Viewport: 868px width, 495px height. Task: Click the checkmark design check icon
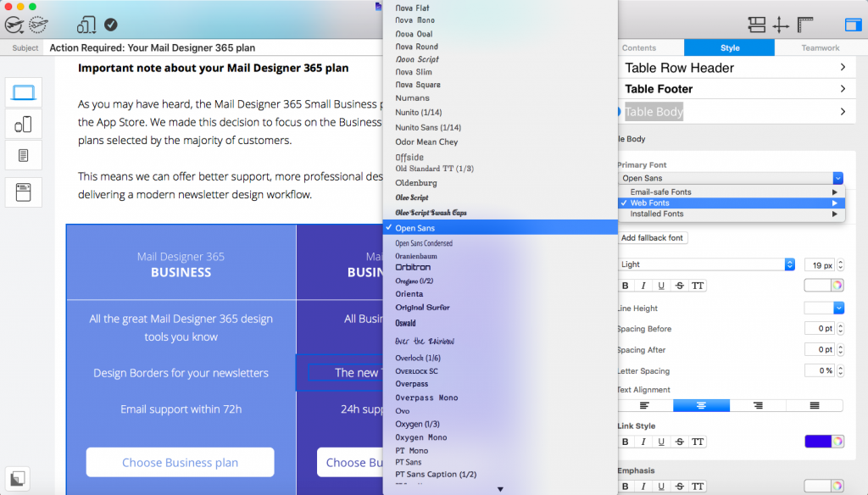point(111,25)
